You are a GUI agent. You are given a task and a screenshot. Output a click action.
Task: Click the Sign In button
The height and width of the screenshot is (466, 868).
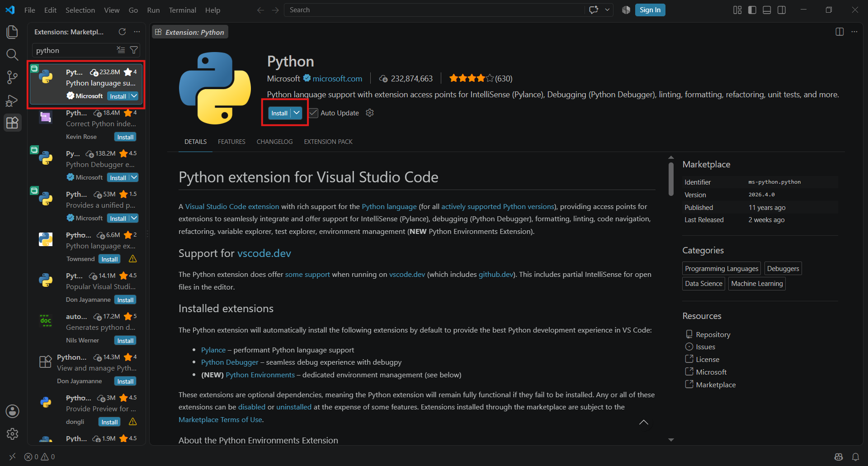(650, 10)
